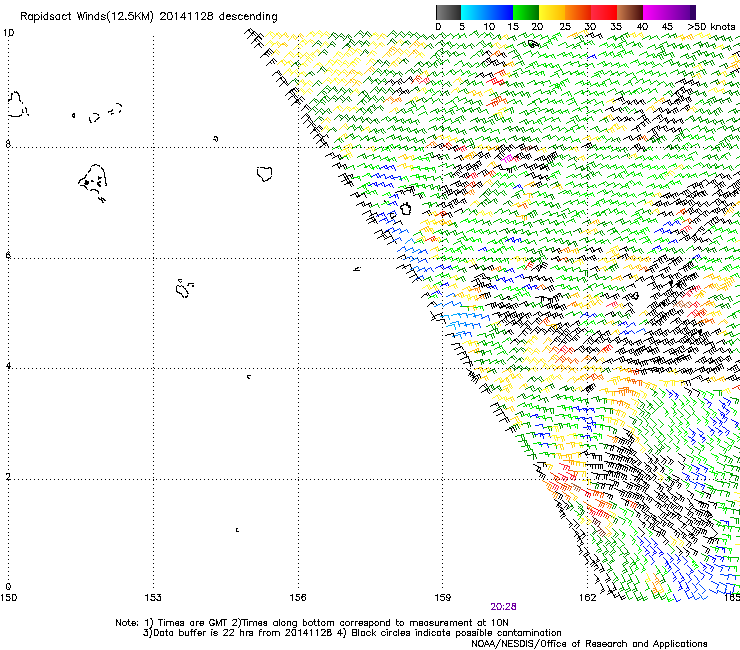Click the '150' longitude axis label
Screen dimensions: 740x650
point(8,598)
